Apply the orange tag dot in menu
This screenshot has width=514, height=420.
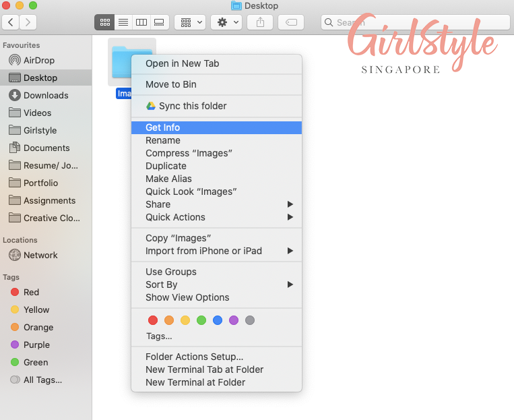(169, 320)
